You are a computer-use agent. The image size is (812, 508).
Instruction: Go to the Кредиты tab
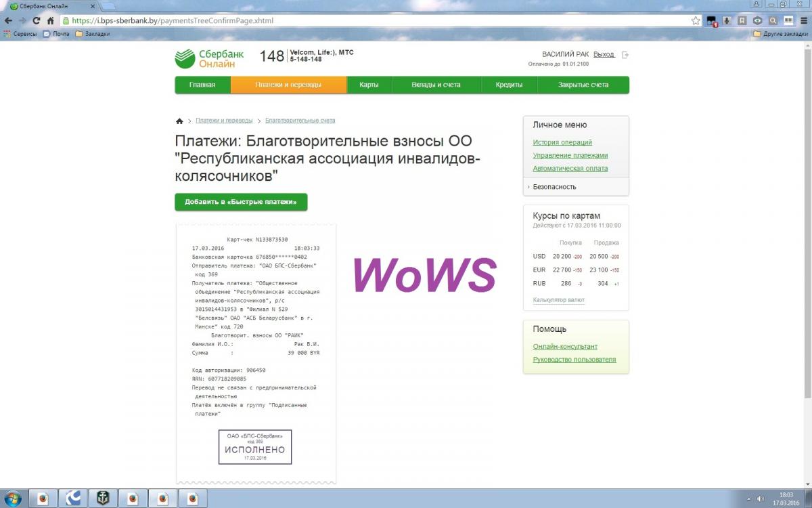tap(509, 85)
